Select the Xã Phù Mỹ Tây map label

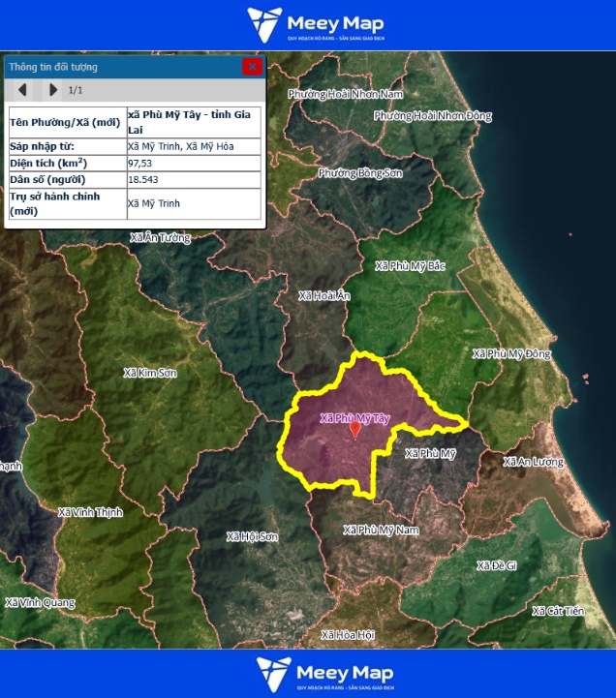coord(354,418)
